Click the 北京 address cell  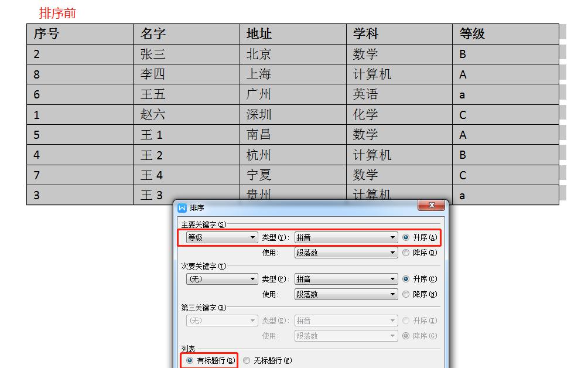293,54
